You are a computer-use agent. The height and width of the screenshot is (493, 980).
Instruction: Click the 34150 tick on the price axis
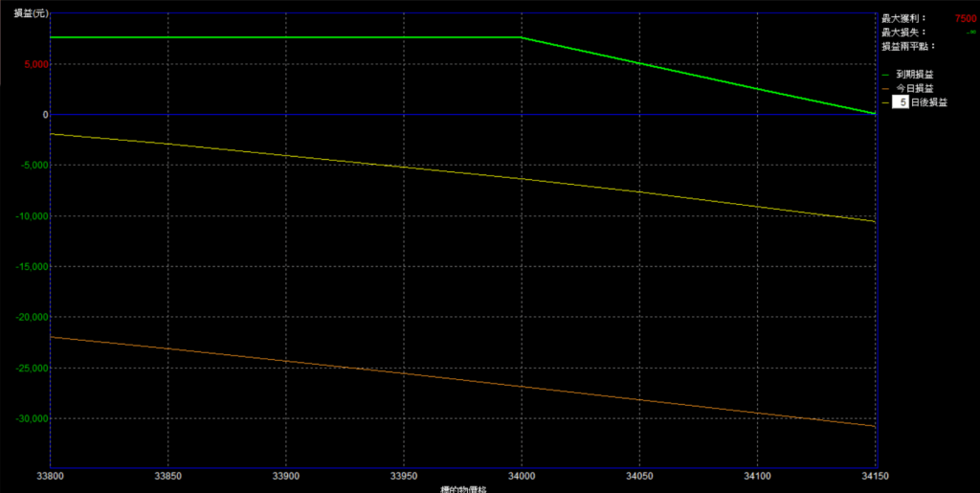click(x=876, y=476)
